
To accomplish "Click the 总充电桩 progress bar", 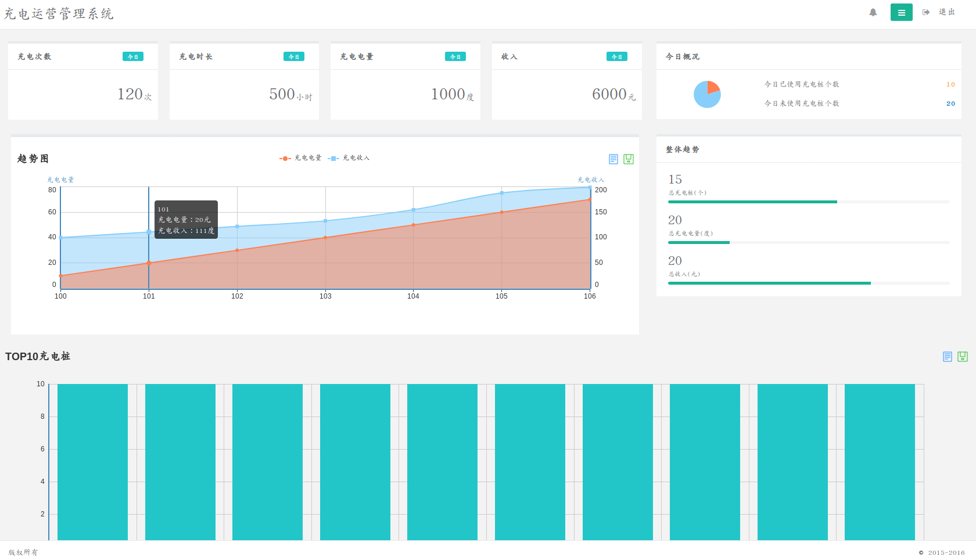I will [x=809, y=202].
